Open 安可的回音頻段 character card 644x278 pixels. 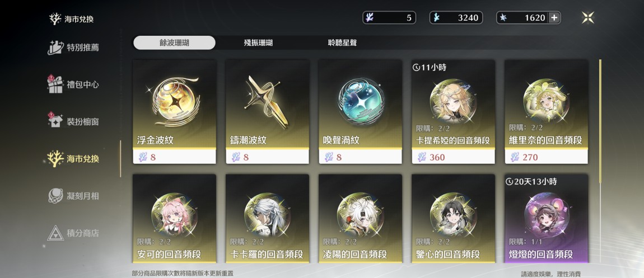175,219
